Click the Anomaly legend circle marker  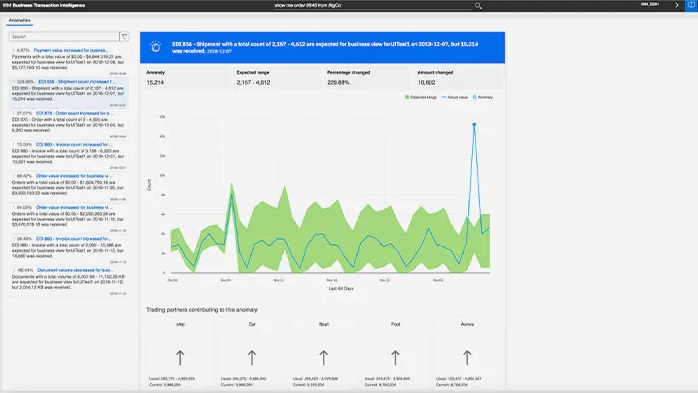pyautogui.click(x=475, y=97)
